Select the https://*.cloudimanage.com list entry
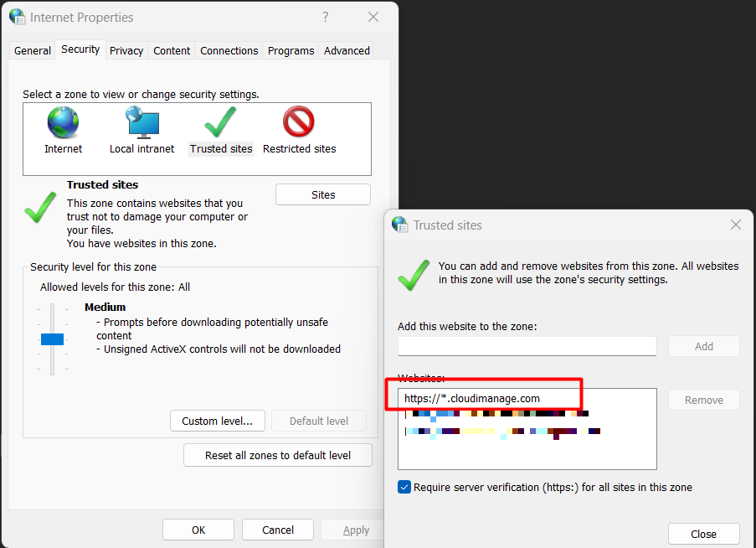This screenshot has width=756, height=548. [x=471, y=399]
